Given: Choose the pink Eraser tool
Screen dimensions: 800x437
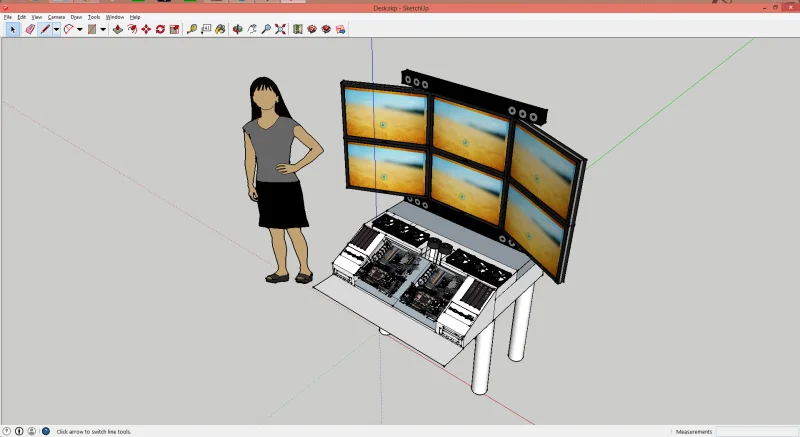Looking at the screenshot, I should coord(30,30).
